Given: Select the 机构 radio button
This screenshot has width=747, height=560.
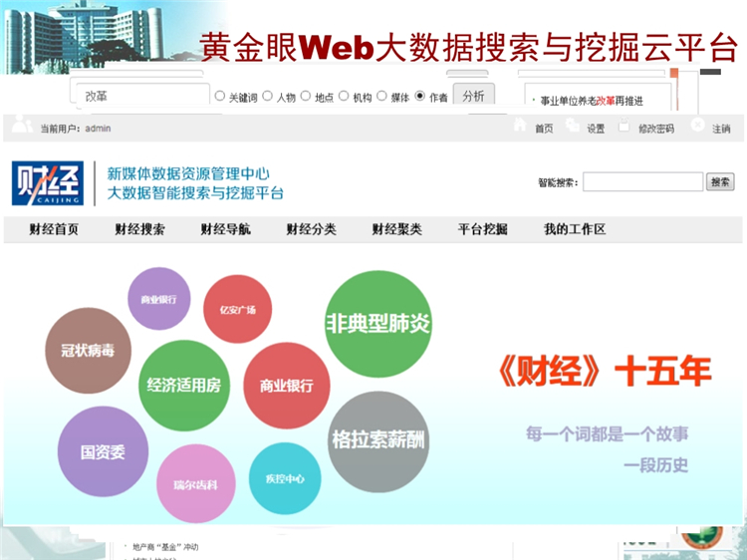Looking at the screenshot, I should coord(344,96).
